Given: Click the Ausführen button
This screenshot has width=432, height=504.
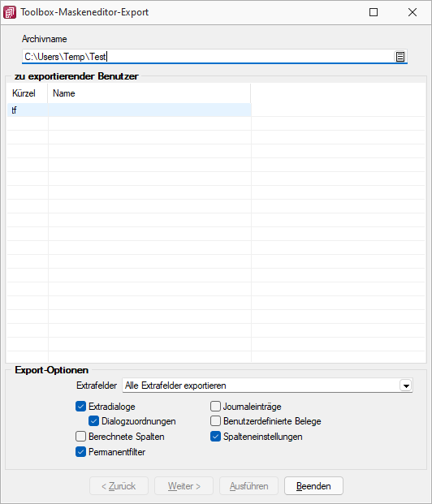Looking at the screenshot, I should point(248,486).
